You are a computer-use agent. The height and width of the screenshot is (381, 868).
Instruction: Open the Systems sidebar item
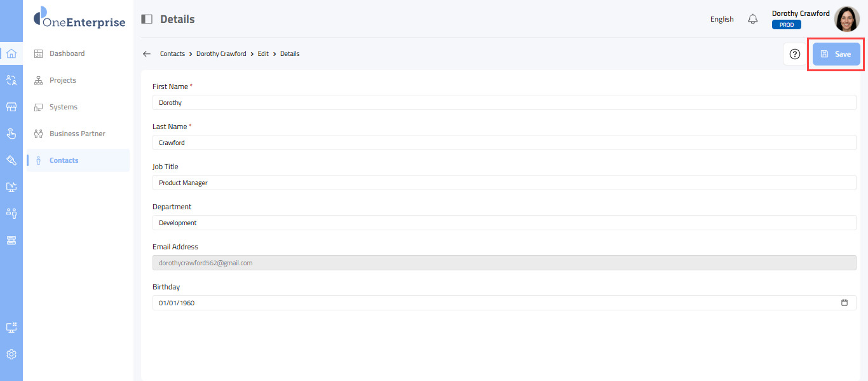pyautogui.click(x=63, y=107)
